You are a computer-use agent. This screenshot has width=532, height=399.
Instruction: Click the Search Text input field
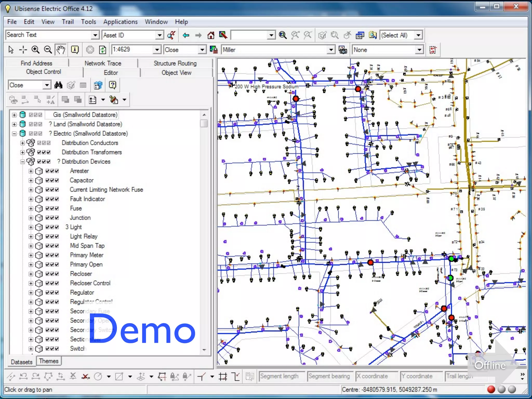pyautogui.click(x=48, y=35)
